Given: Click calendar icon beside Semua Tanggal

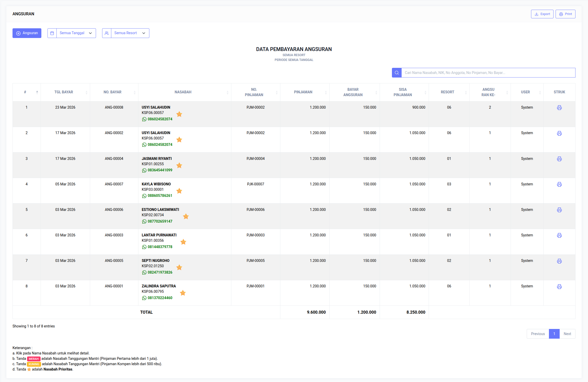Looking at the screenshot, I should coord(52,33).
